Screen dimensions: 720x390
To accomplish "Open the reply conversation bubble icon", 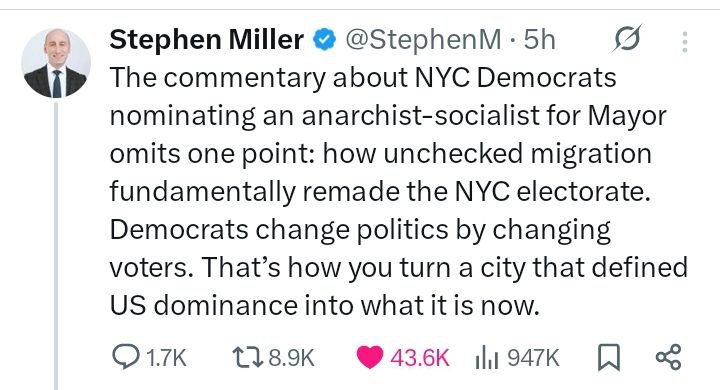I will [x=125, y=357].
